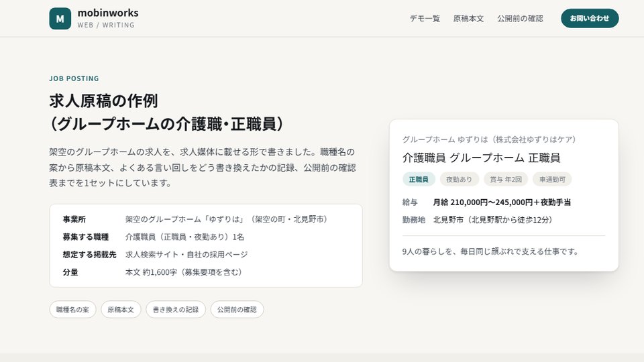This screenshot has height=362, width=644.
Task: Click the company line グループホーム ゆずりは（株式会社ゆずりはケア）
Action: [x=489, y=139]
